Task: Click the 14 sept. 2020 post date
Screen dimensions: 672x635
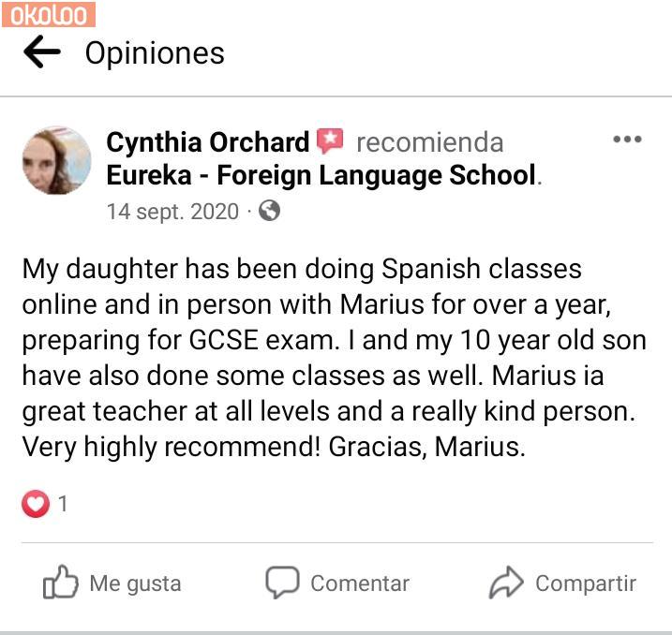Action: [172, 212]
